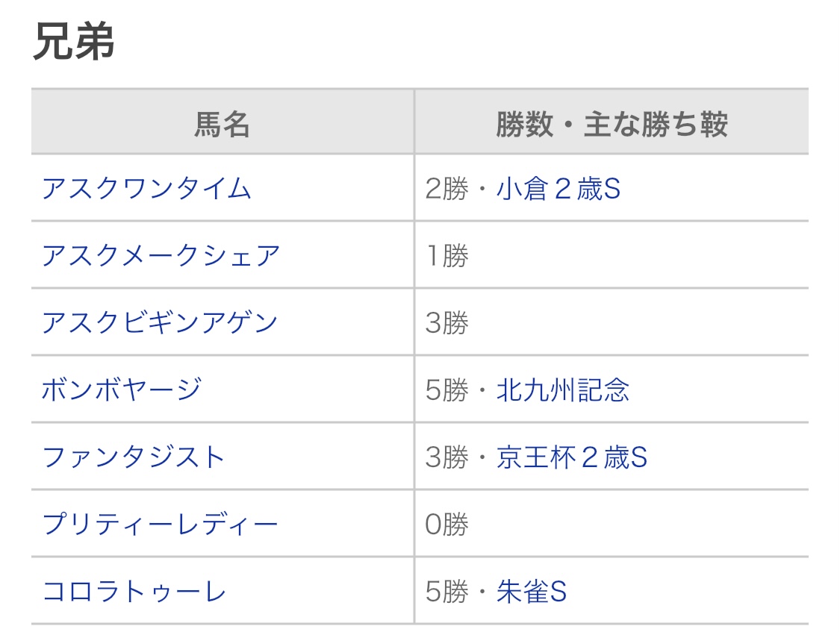This screenshot has height=632, width=840.
Task: Click the 0勝 cell for プリティーレディー
Action: coord(447,525)
